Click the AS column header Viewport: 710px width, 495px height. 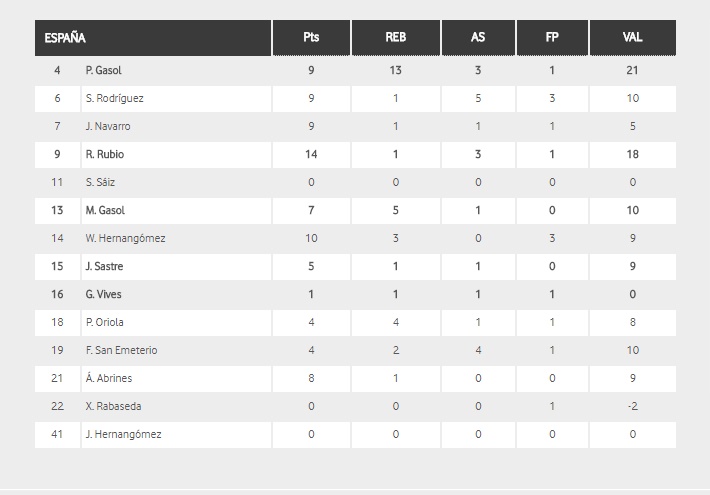tap(478, 38)
